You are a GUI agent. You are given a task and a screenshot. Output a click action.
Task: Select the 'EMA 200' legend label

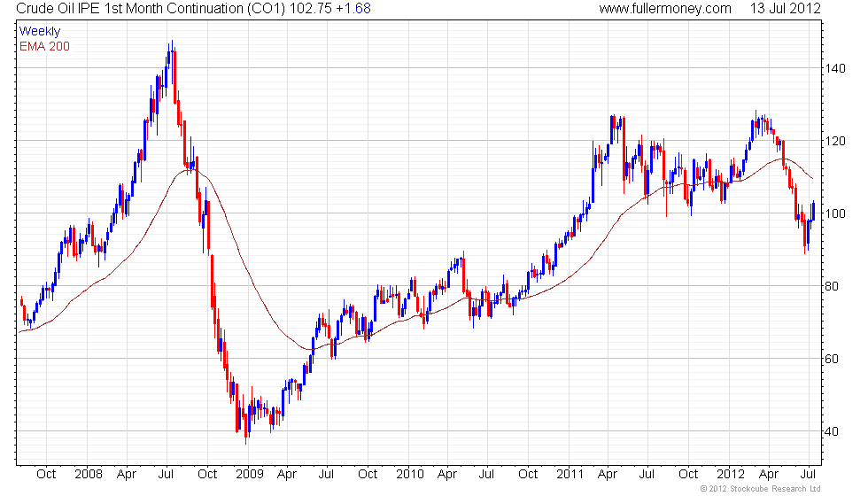pyautogui.click(x=44, y=46)
